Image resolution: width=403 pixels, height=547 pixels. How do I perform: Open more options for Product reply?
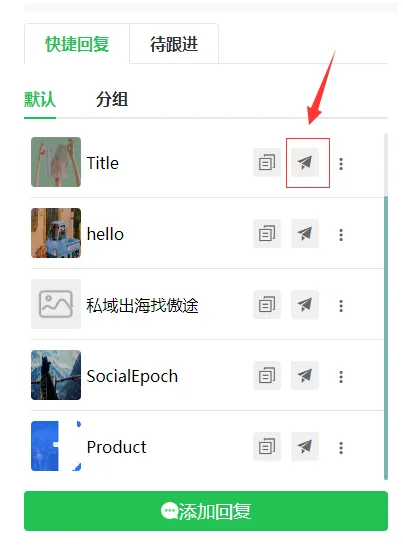(341, 448)
